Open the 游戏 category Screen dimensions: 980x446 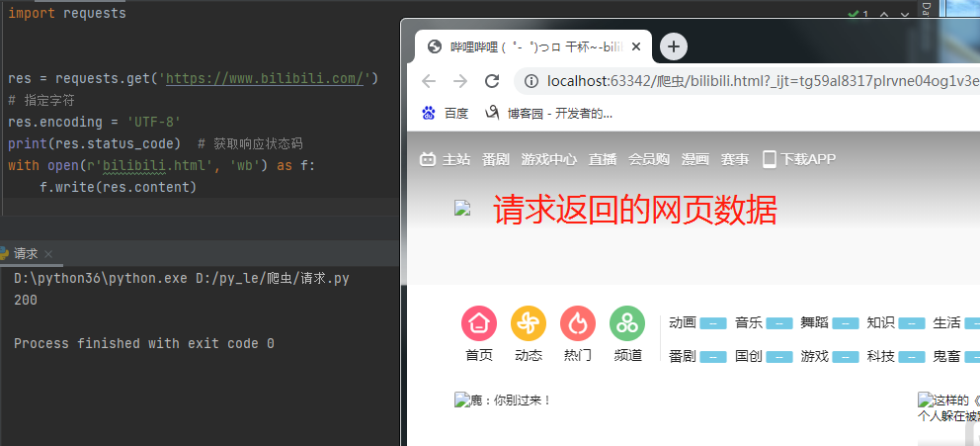(814, 357)
